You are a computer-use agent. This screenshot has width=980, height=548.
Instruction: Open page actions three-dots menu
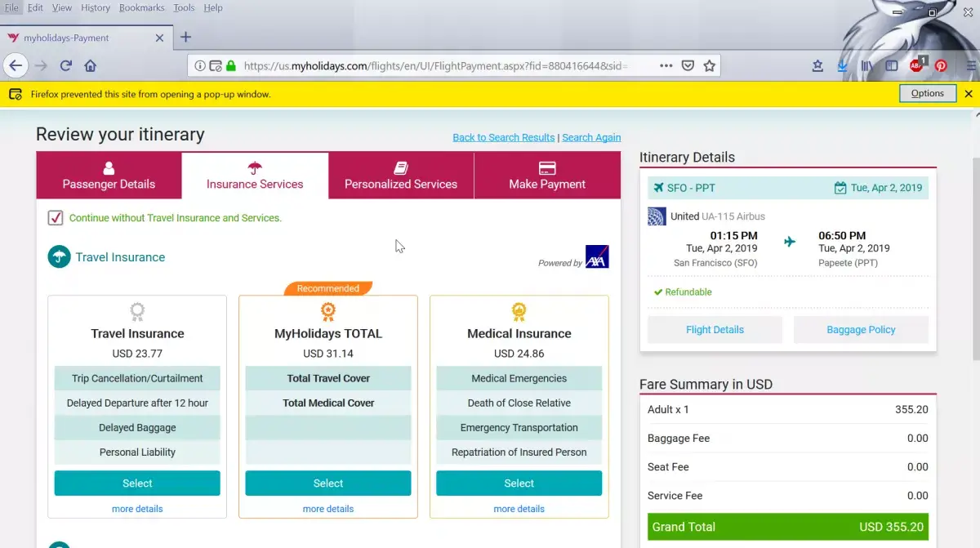666,65
